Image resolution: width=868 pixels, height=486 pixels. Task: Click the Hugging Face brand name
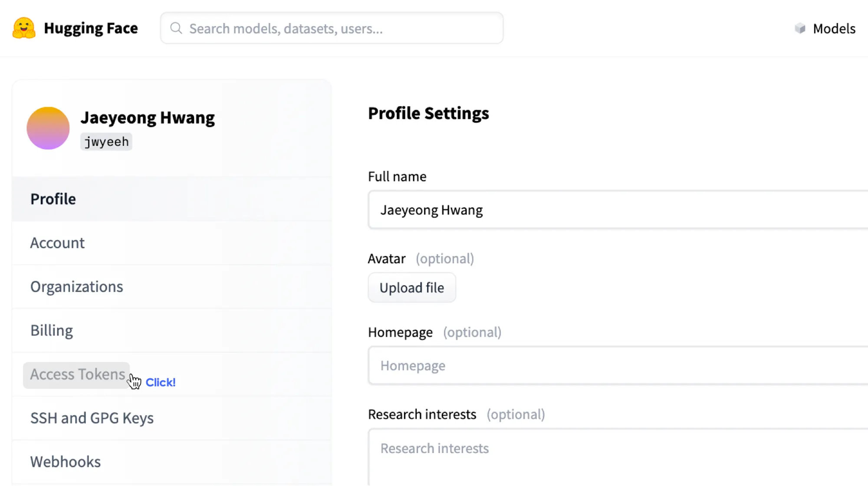(91, 28)
